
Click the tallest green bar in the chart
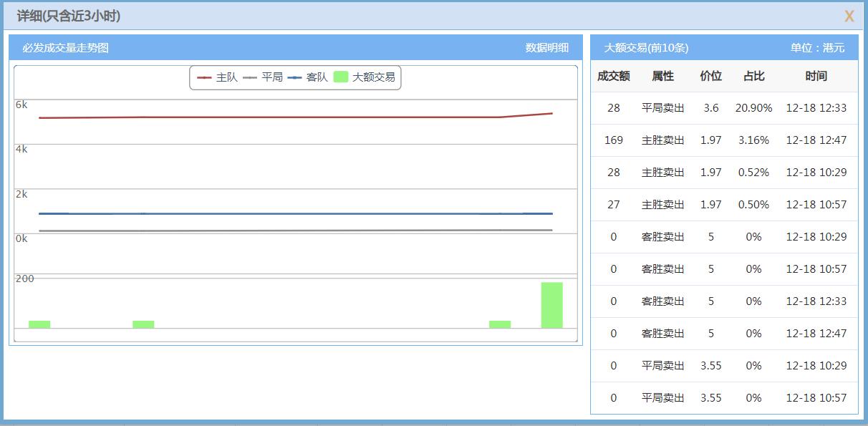pyautogui.click(x=551, y=304)
